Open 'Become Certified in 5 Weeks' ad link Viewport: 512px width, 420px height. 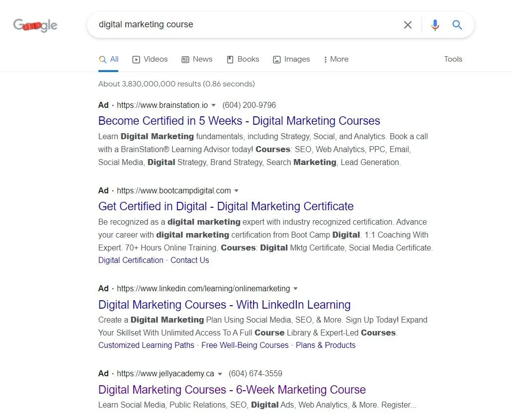(239, 121)
